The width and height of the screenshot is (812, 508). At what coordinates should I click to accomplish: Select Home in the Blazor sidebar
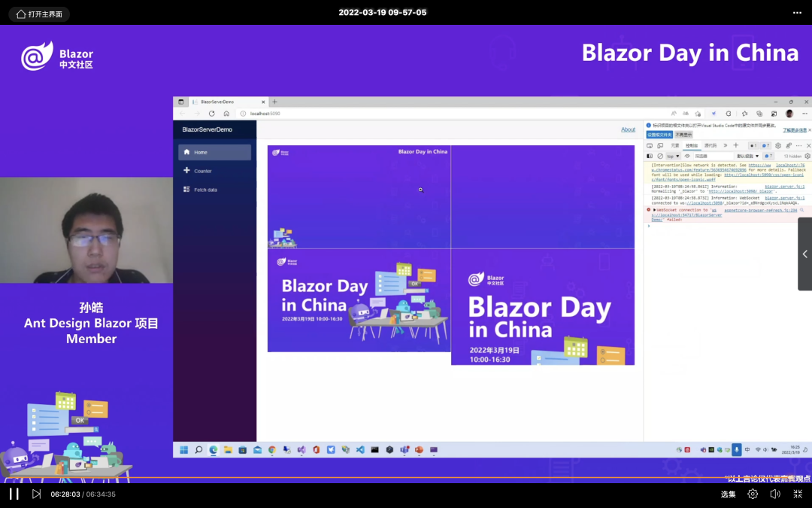point(214,152)
